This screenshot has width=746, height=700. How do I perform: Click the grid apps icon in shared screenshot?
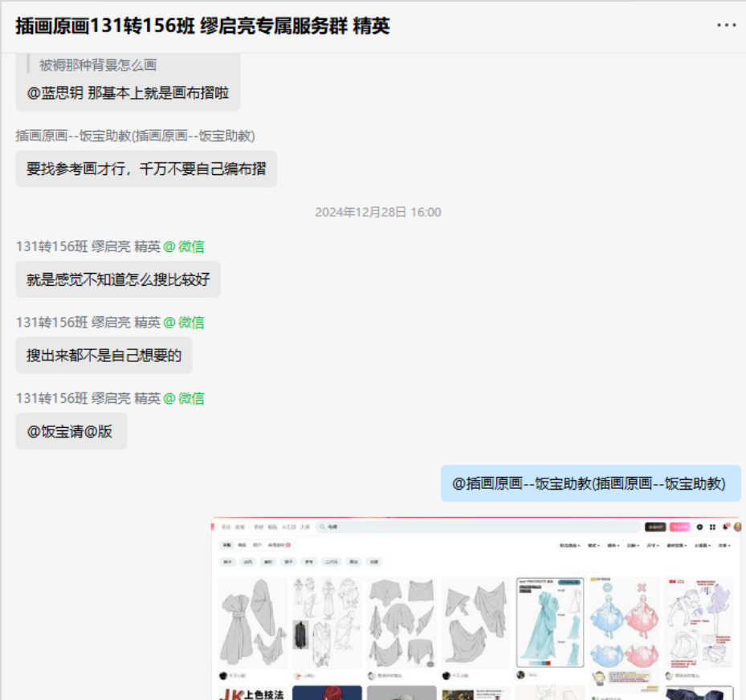(712, 527)
